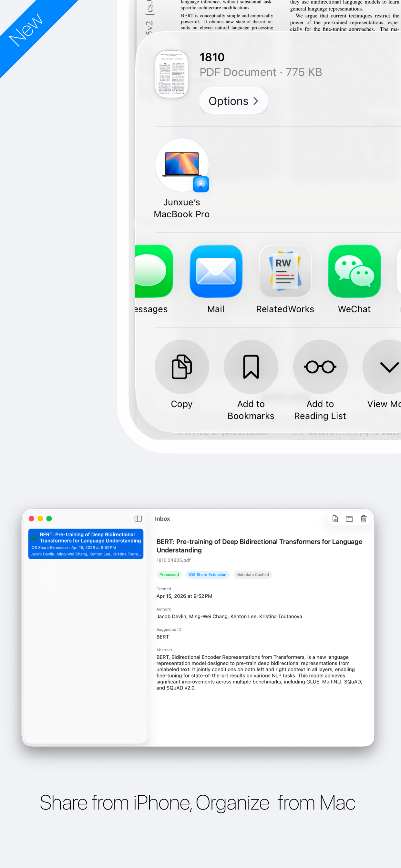Screen dimensions: 401x868
Task: Click the Inbox title in Mac window
Action: click(162, 519)
